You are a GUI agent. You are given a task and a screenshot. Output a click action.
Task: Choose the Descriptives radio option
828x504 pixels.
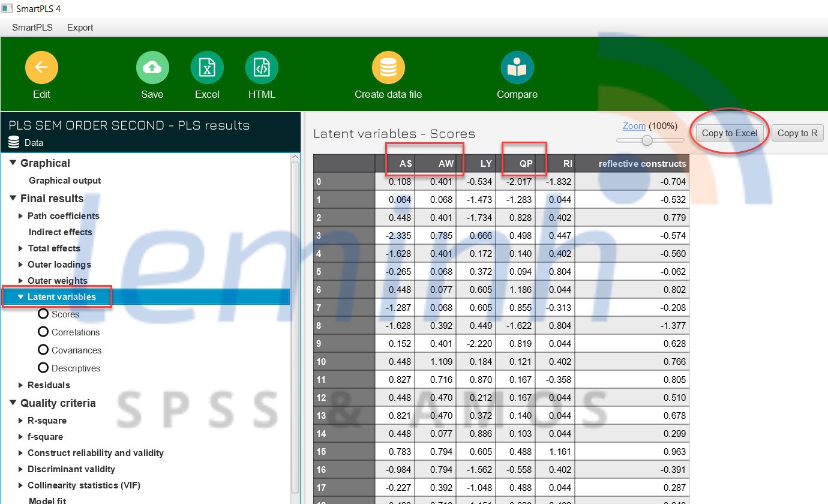click(43, 368)
